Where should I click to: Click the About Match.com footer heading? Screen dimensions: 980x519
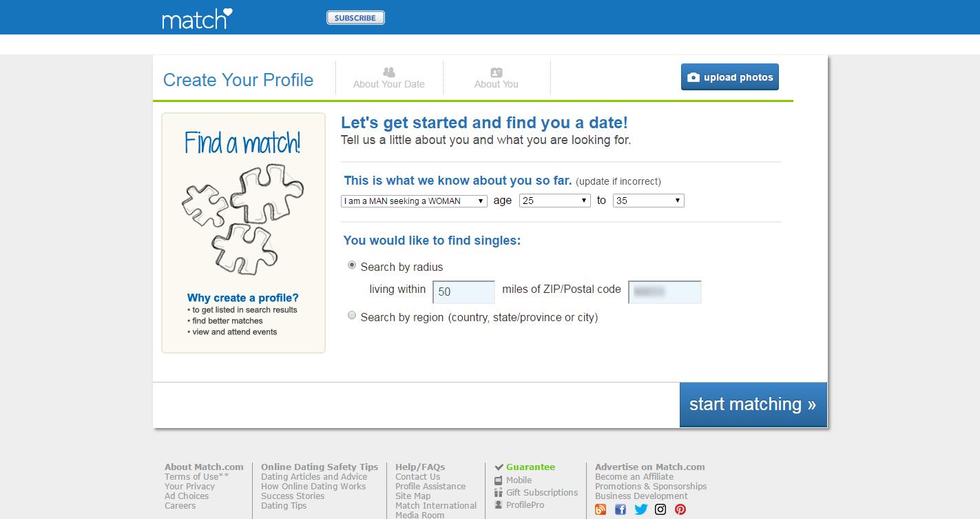(204, 467)
